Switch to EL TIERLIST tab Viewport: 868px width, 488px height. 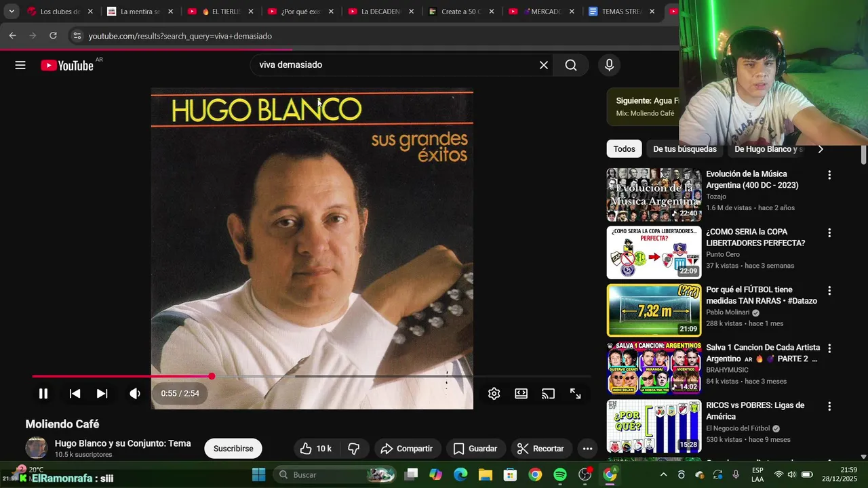[220, 12]
